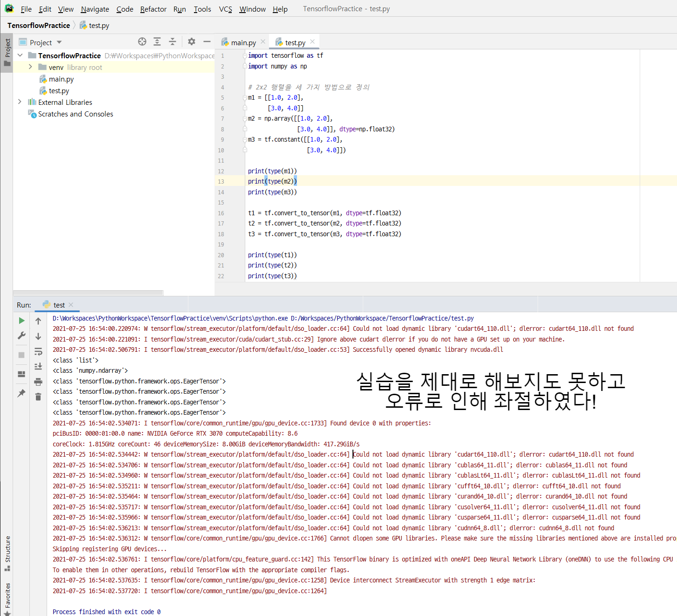The height and width of the screenshot is (616, 677).
Task: Toggle the Pin Tab icon in Run panel
Action: (x=21, y=393)
